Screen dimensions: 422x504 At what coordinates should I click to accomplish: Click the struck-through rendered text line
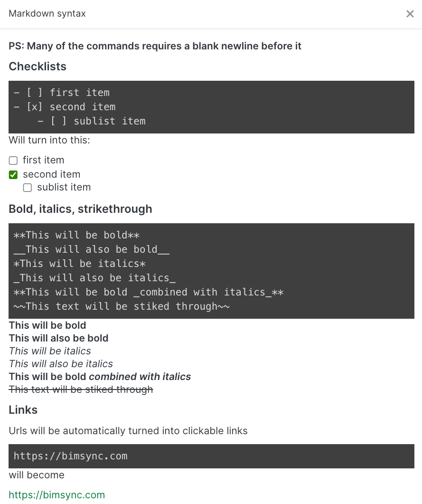tap(81, 390)
